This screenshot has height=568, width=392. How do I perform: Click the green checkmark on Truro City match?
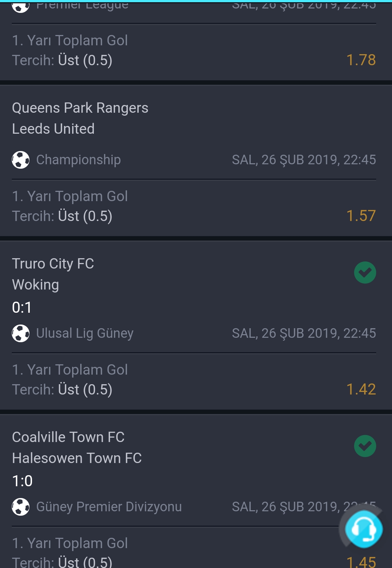pyautogui.click(x=365, y=273)
